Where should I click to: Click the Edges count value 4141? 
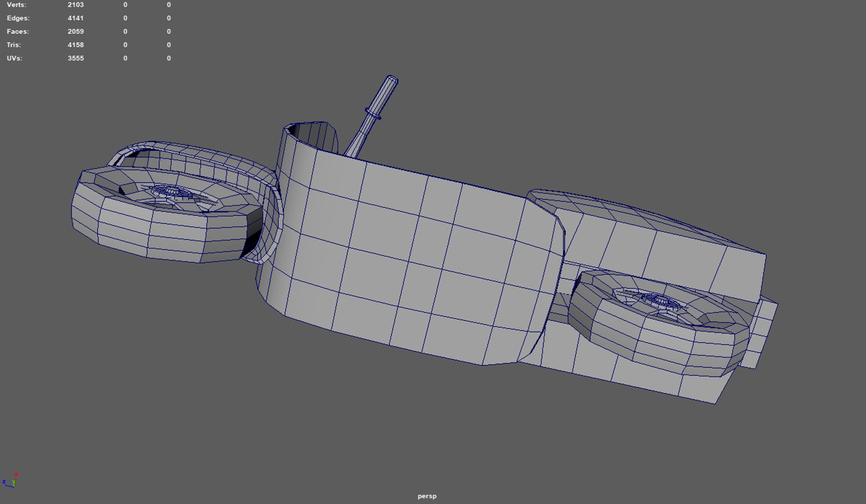(76, 18)
